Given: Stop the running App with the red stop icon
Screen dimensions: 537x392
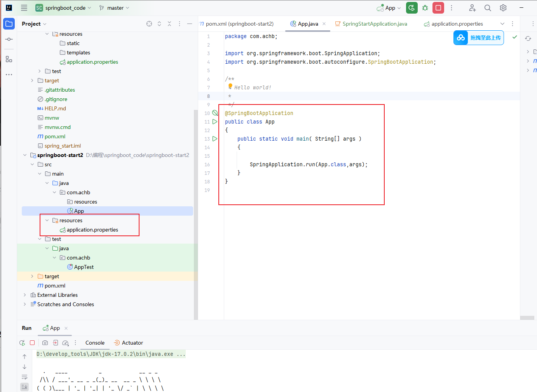Looking at the screenshot, I should 438,7.
